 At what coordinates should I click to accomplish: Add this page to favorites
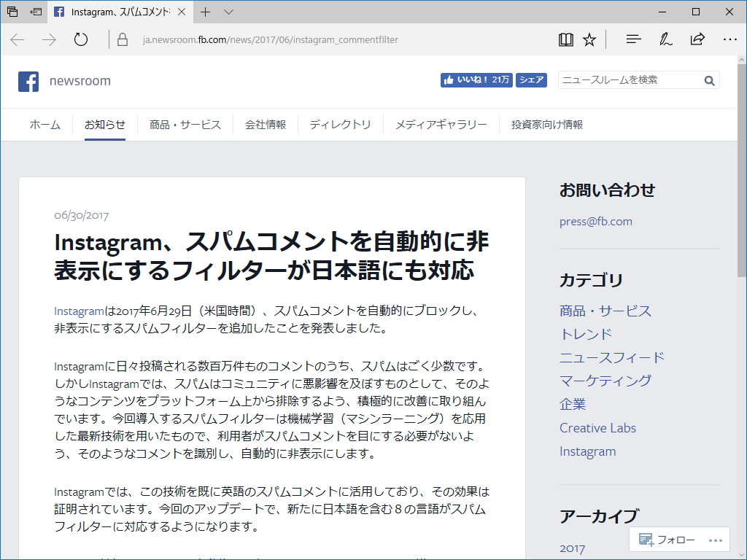[589, 39]
